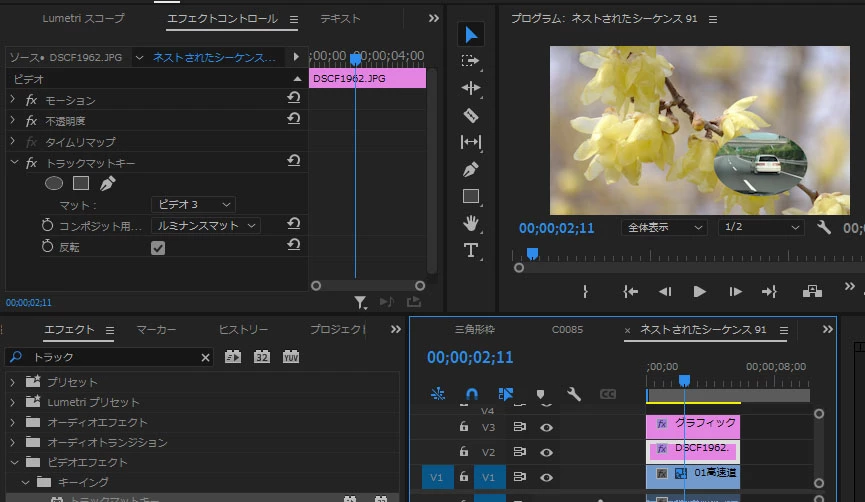Image resolution: width=865 pixels, height=502 pixels.
Task: Expand the オーディオエフェクト folder
Action: [13, 422]
